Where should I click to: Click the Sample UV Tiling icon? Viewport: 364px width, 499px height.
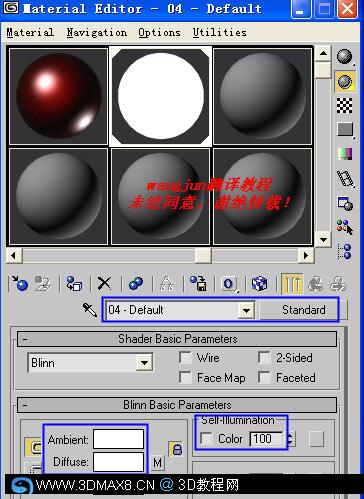point(345,129)
